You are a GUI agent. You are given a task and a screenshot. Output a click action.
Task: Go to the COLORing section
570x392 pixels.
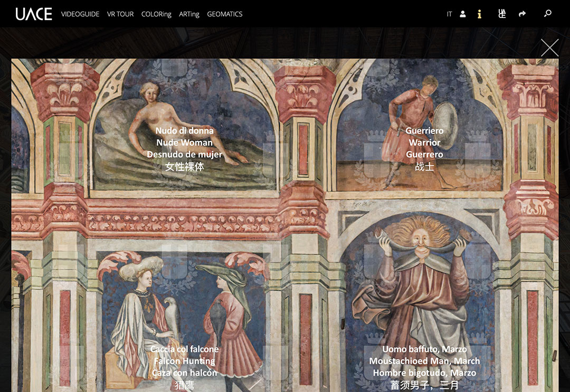(x=156, y=14)
